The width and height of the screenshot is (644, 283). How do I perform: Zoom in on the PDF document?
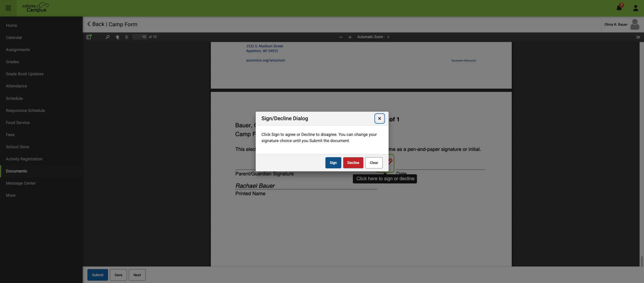(x=350, y=37)
